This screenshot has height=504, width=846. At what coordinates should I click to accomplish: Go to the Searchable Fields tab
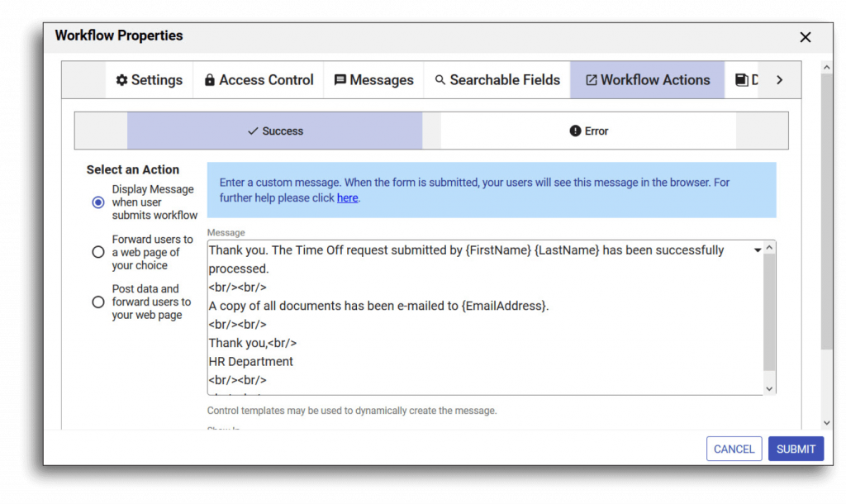(497, 80)
